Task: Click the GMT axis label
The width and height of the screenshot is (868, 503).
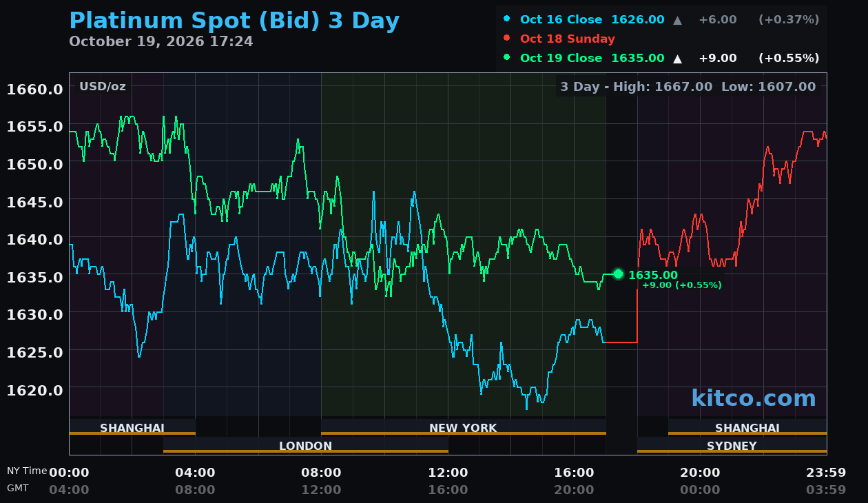Action: click(18, 488)
